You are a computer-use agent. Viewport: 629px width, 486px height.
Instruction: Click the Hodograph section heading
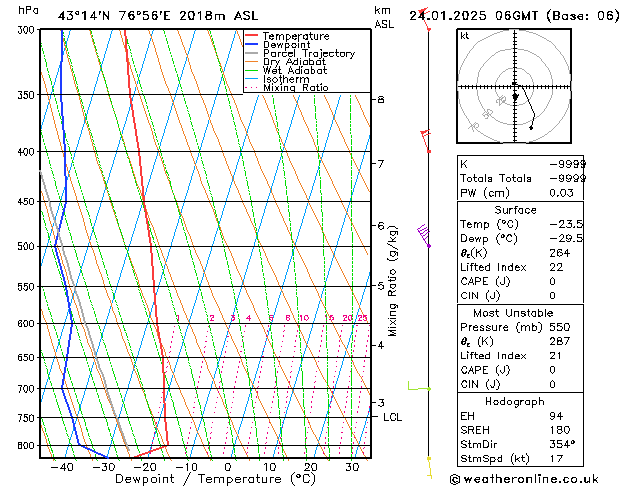point(515,401)
